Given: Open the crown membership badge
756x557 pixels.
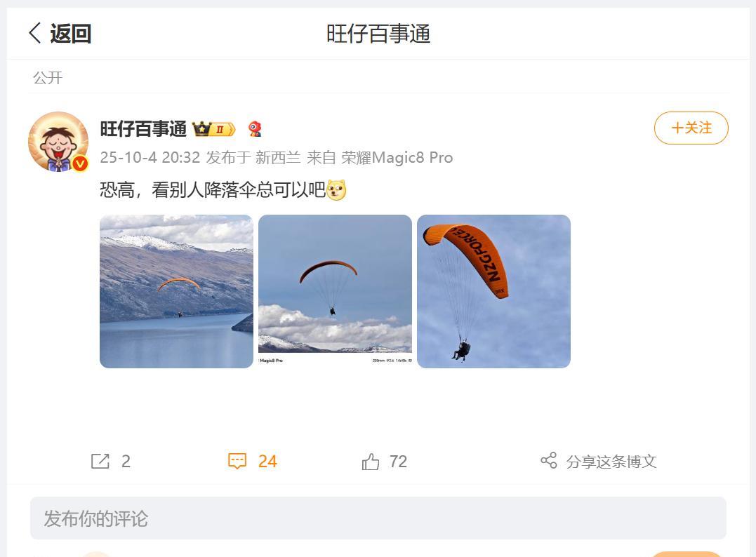Looking at the screenshot, I should [x=213, y=129].
